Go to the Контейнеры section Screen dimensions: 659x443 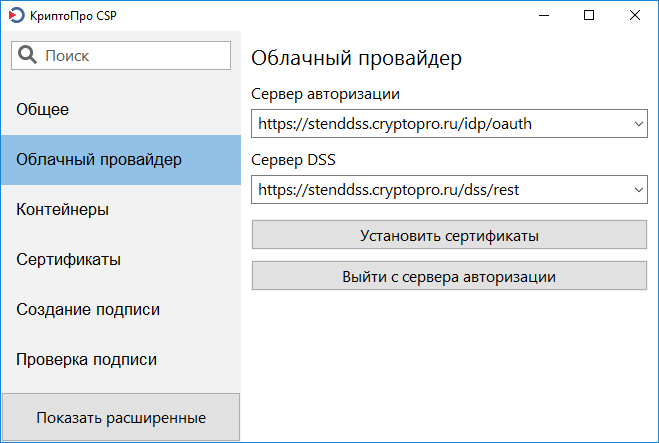click(62, 209)
